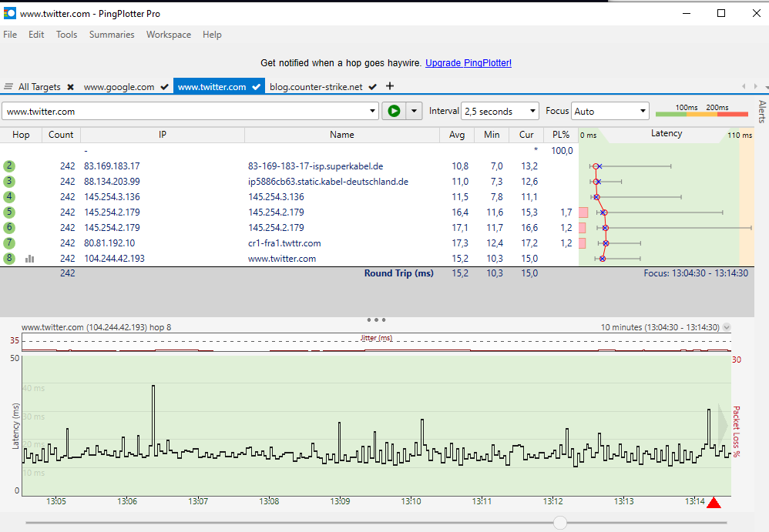This screenshot has height=532, width=769.
Task: Click the Latency graph column header
Action: coord(667,134)
